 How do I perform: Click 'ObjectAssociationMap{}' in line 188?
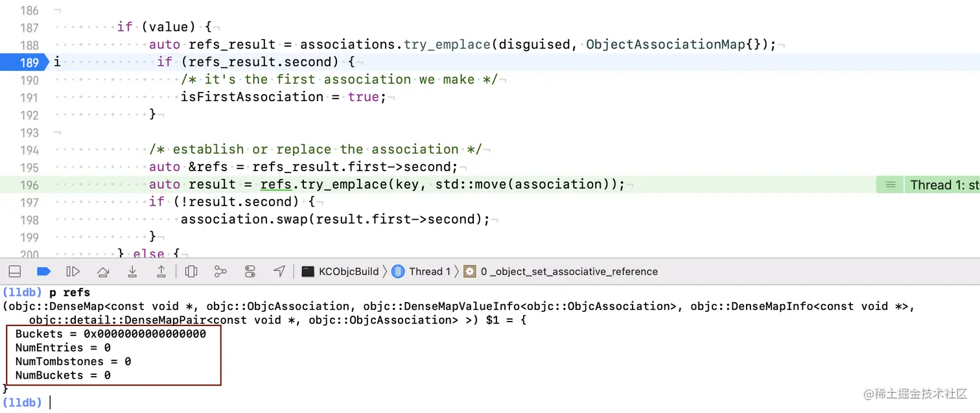click(x=674, y=44)
